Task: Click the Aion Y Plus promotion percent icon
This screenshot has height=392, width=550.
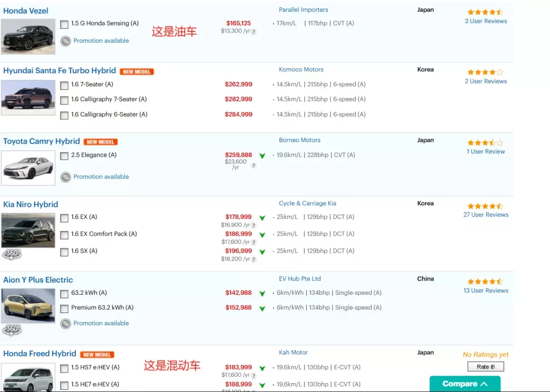Action: [x=66, y=324]
